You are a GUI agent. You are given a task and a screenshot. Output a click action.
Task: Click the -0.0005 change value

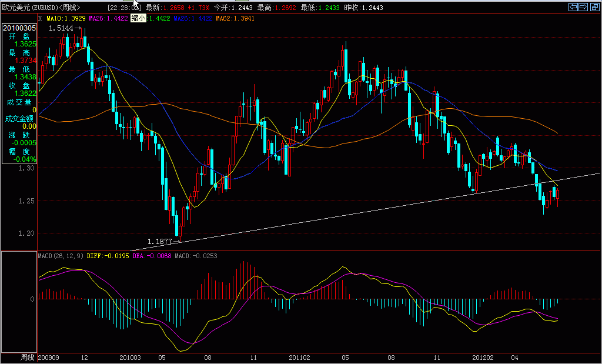point(25,143)
